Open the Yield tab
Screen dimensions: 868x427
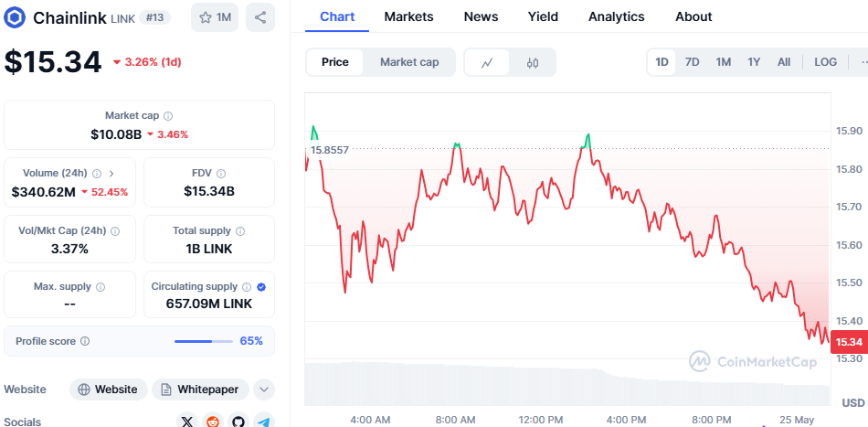(x=543, y=17)
